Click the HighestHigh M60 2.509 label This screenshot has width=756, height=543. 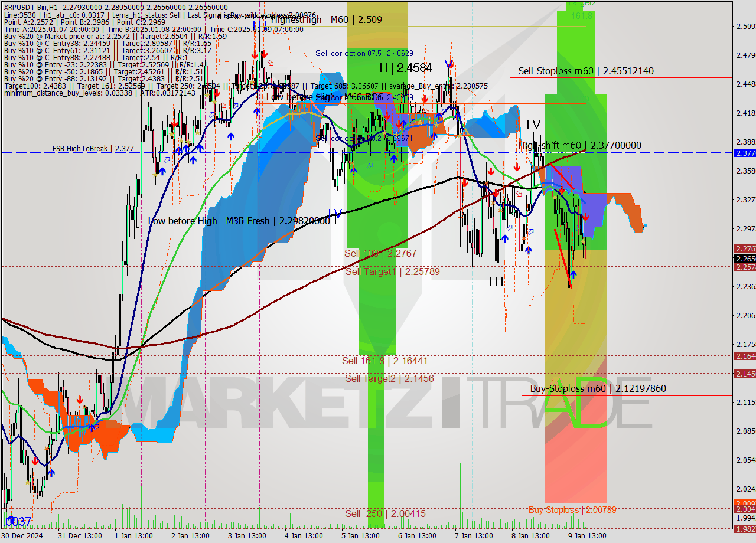coord(327,19)
